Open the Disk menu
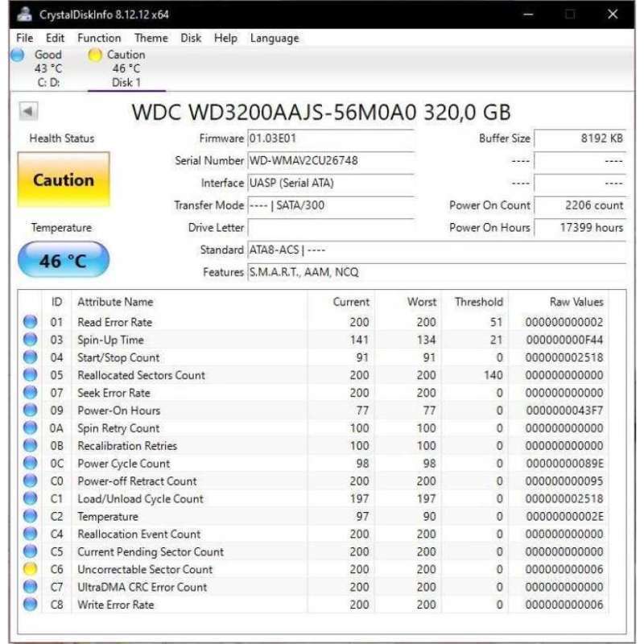 [192, 38]
